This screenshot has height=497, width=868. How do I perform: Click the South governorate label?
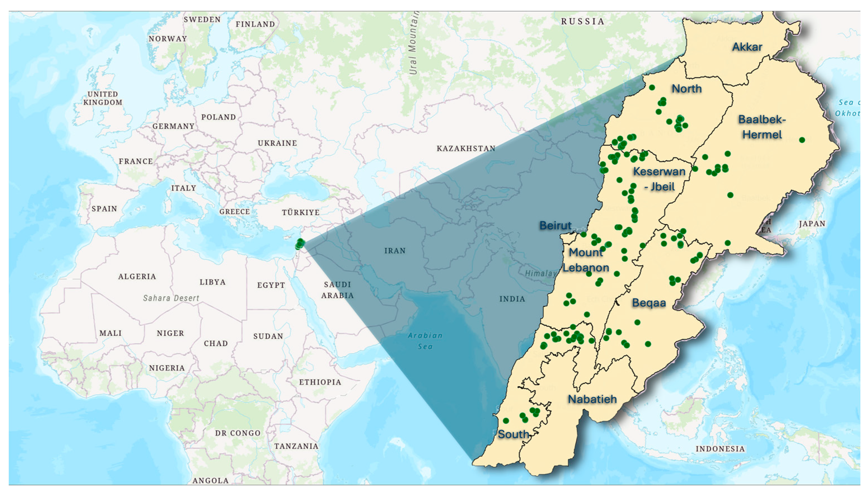coord(513,434)
